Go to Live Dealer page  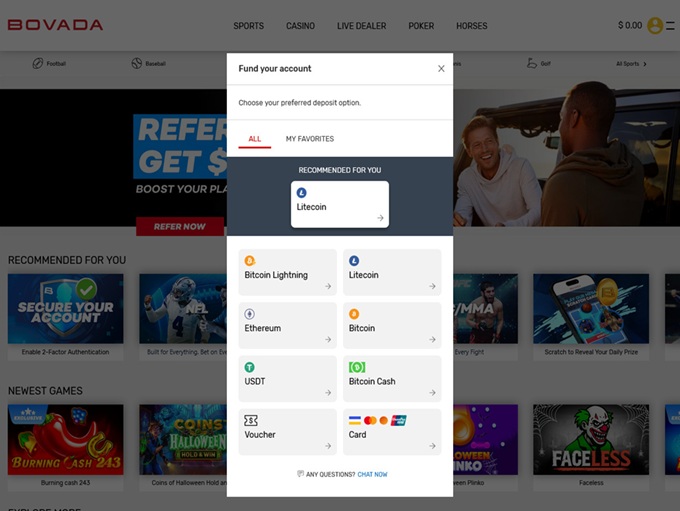pos(361,26)
